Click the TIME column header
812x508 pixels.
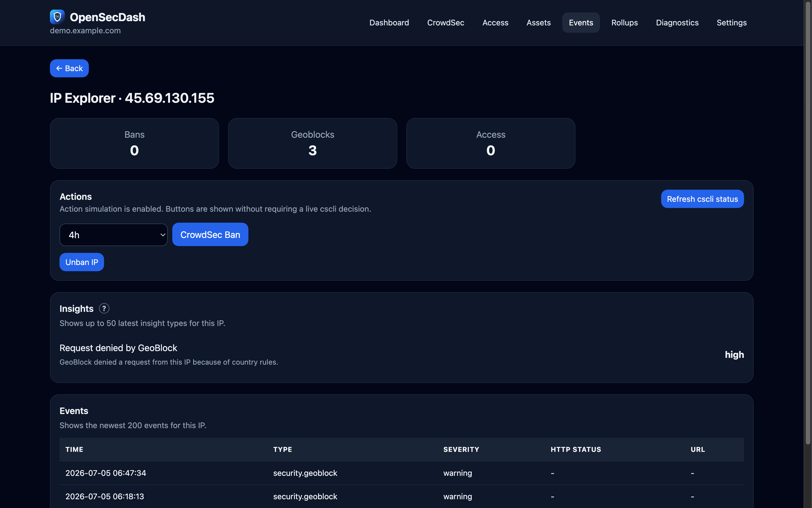point(74,450)
